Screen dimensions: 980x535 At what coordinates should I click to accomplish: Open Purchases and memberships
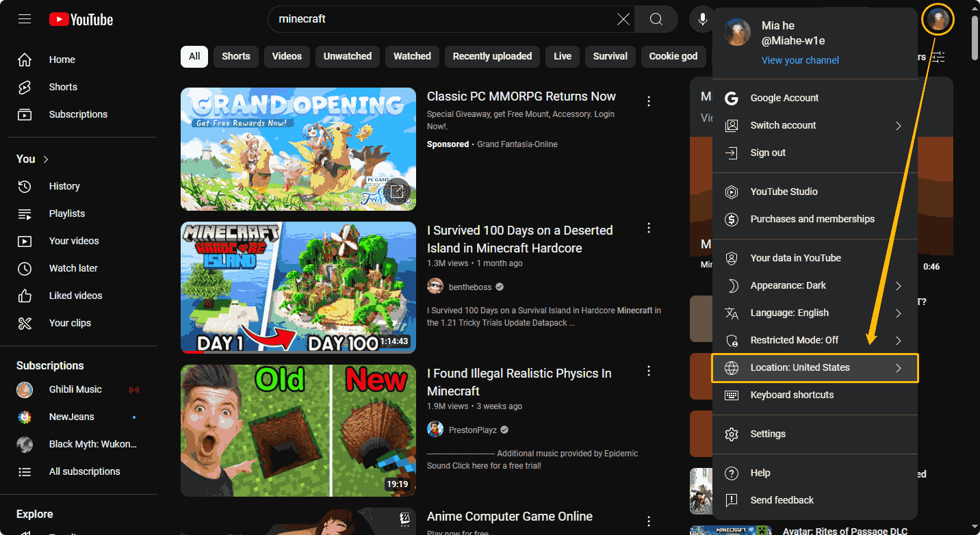[x=814, y=219]
